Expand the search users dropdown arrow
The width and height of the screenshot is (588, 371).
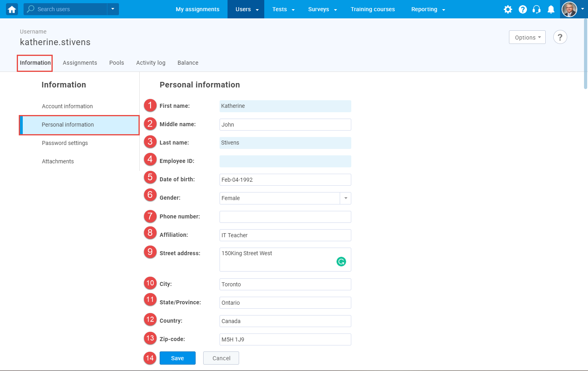(x=113, y=9)
